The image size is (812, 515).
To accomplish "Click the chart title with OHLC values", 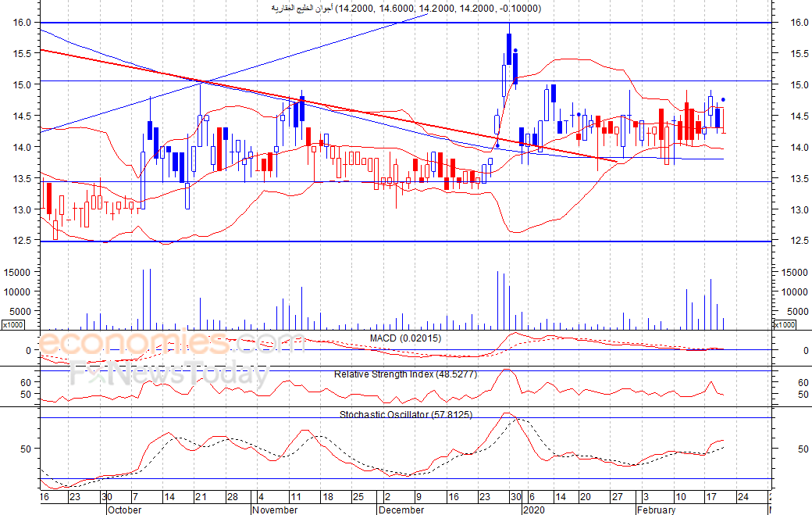I will point(407,9).
